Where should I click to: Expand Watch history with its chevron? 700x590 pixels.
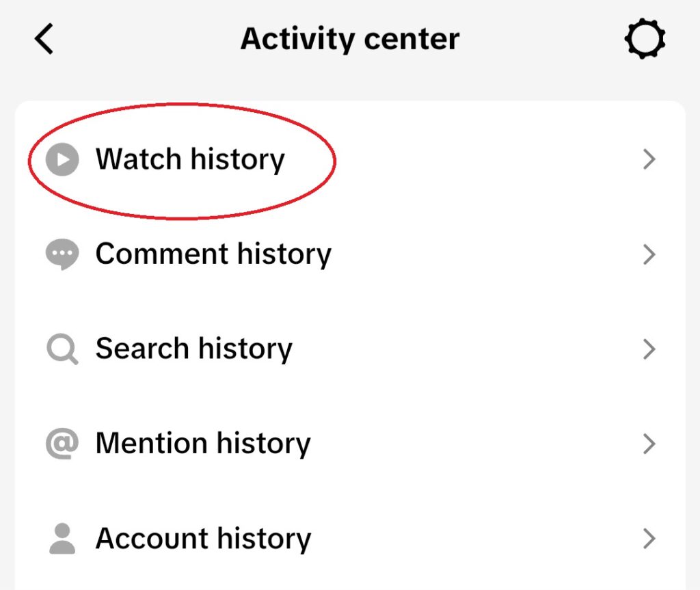[x=649, y=159]
